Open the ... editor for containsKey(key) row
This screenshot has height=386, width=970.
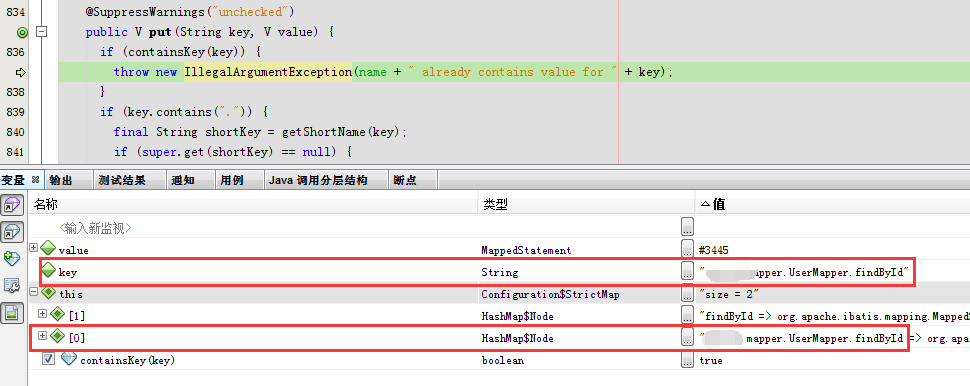687,359
